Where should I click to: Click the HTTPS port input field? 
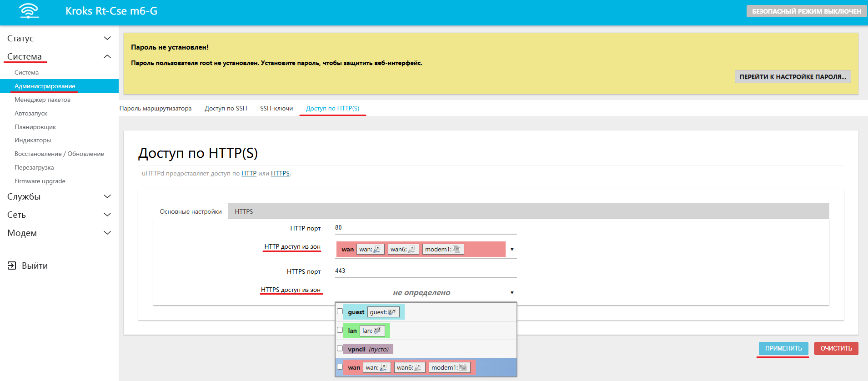click(426, 271)
